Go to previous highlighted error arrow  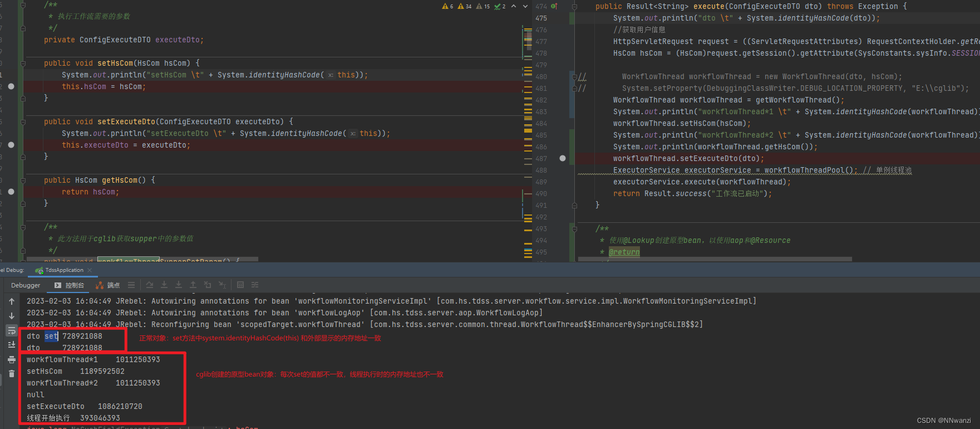[514, 6]
